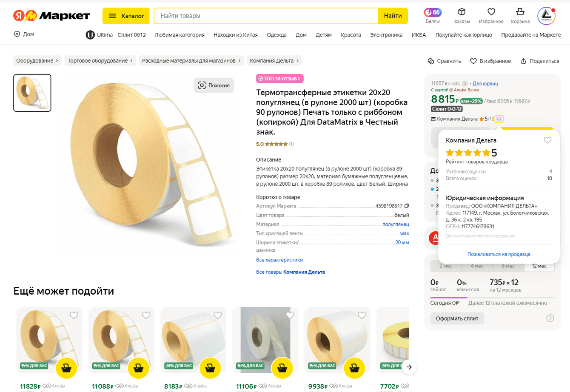Open the shopping cart (Корзина) icon
Screen dimensions: 570x392
pos(520,12)
